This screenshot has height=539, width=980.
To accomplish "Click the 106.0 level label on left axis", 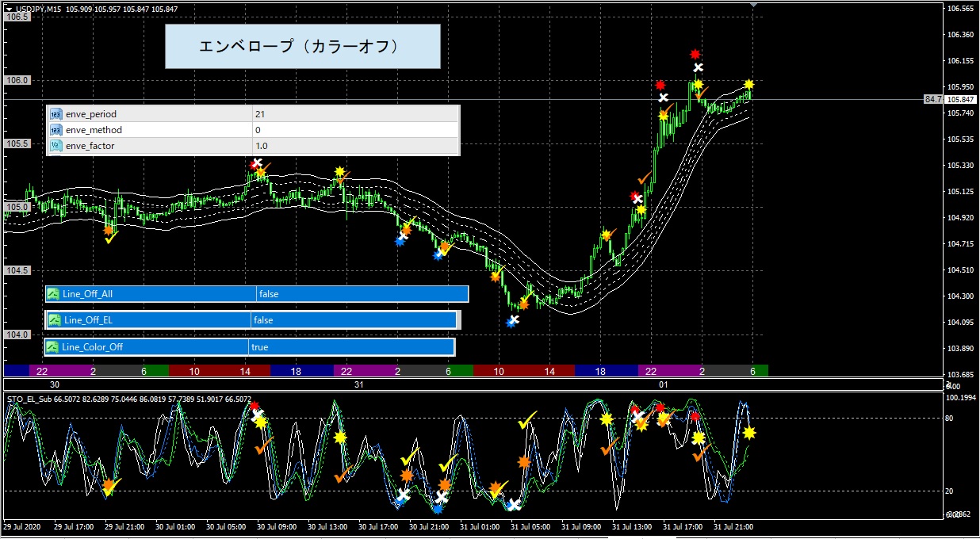I will point(18,80).
